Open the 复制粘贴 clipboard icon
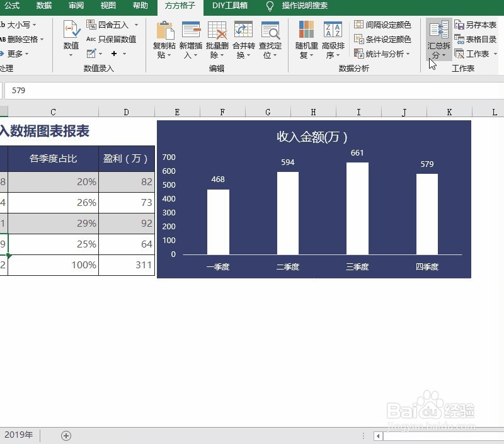Image resolution: width=504 pixels, height=444 pixels. click(x=165, y=30)
